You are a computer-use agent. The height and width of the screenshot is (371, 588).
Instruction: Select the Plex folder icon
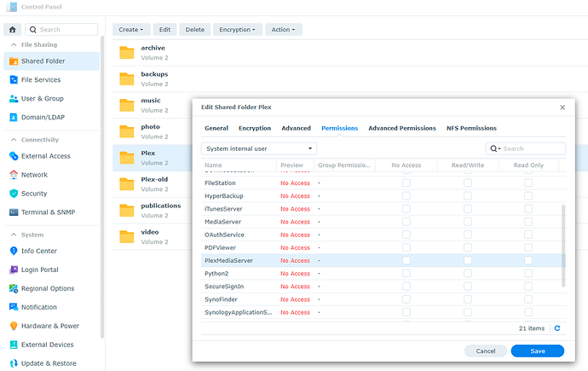127,158
